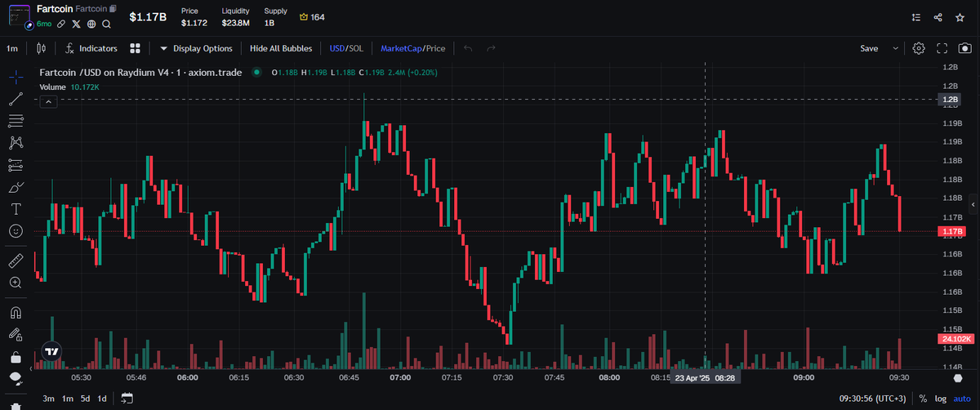Viewport: 980px width, 410px height.
Task: Hide all drawings with the eye icon
Action: point(15,378)
